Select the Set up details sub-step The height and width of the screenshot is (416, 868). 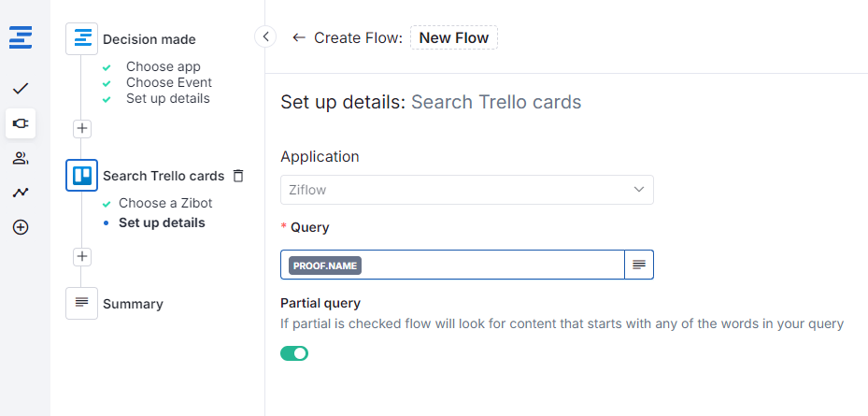coord(162,222)
